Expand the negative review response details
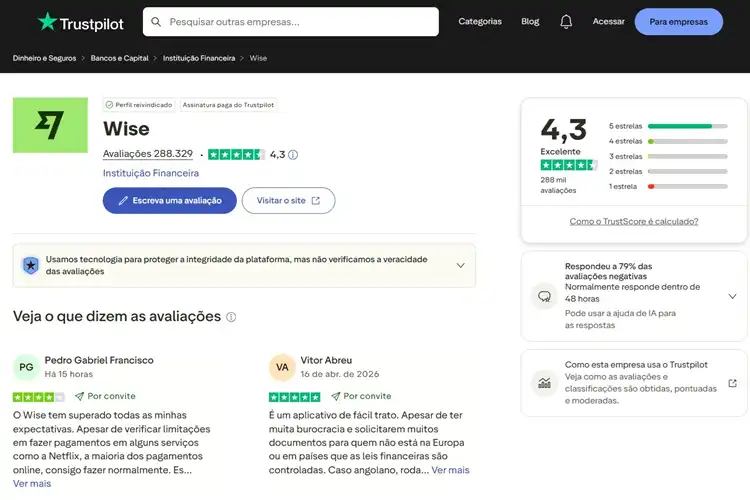This screenshot has height=500, width=750. pos(732,297)
